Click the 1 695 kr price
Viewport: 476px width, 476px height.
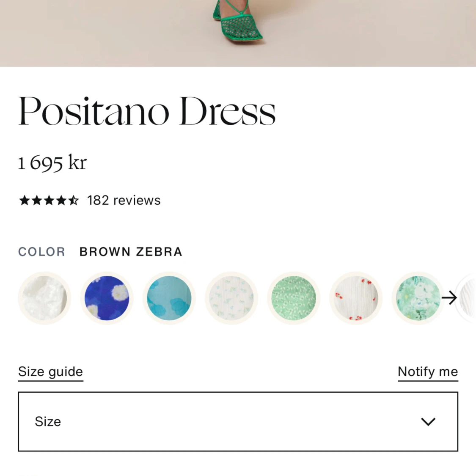coord(52,162)
